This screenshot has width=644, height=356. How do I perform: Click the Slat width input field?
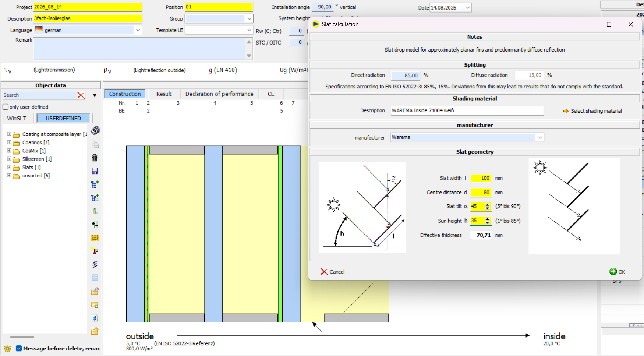[x=481, y=178]
